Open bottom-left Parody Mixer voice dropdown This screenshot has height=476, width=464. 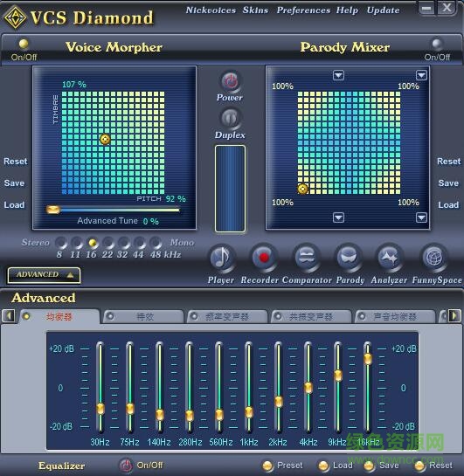[x=338, y=217]
